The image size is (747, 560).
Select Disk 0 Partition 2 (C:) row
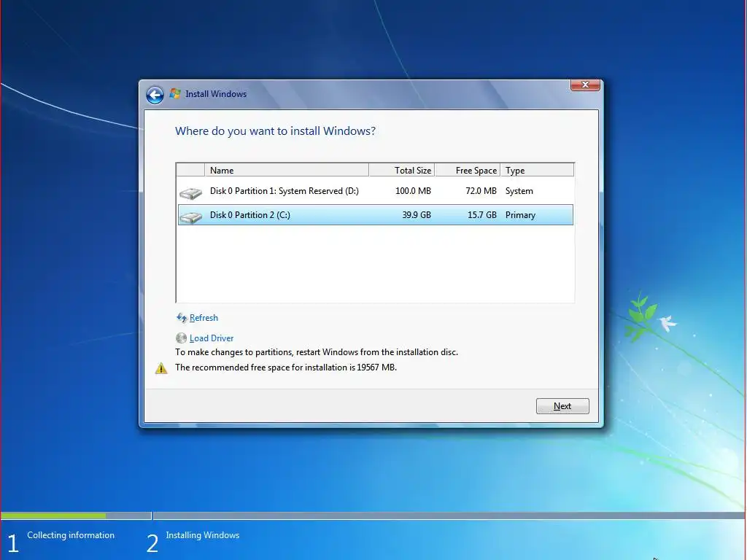click(376, 215)
